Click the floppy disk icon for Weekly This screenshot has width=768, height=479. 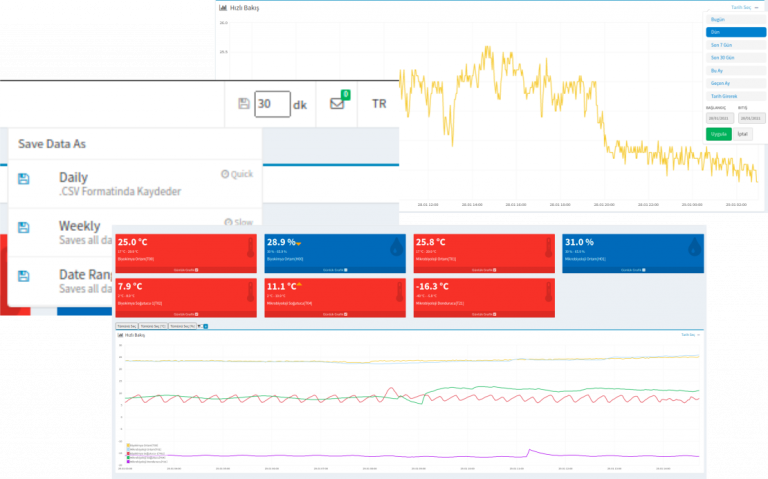pos(24,227)
